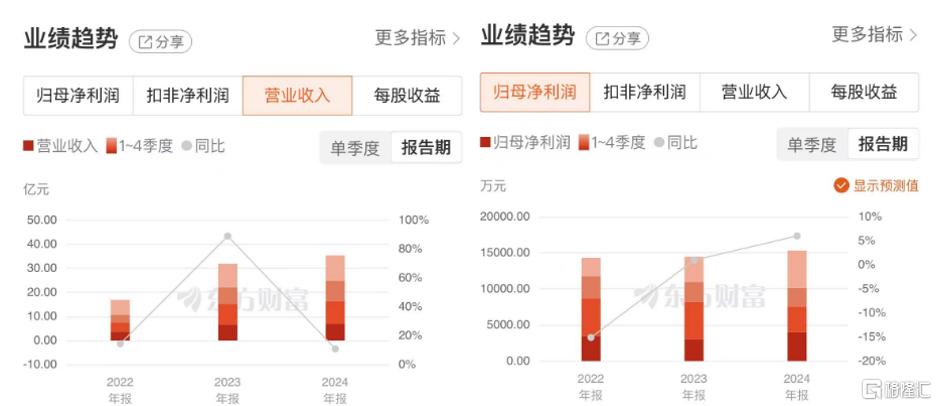Select 每股收益 tab in left panel

(x=407, y=96)
